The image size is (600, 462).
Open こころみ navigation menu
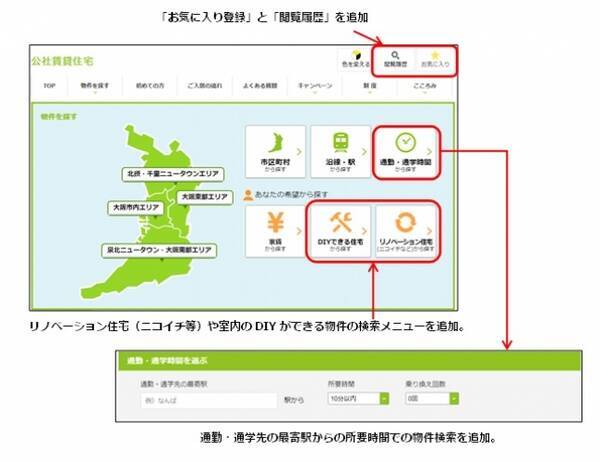point(425,86)
